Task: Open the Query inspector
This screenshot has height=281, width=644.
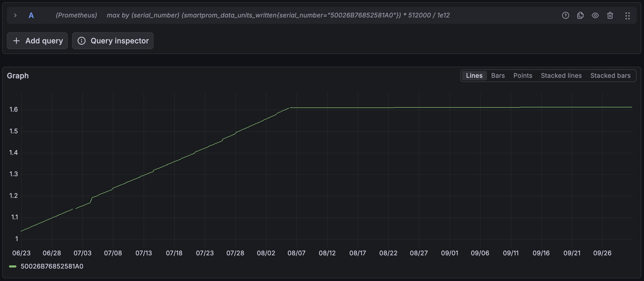Action: [113, 41]
